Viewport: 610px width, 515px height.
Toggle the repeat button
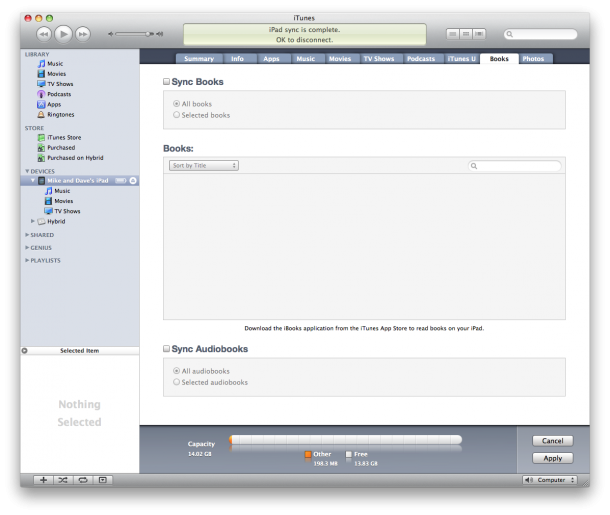point(83,480)
